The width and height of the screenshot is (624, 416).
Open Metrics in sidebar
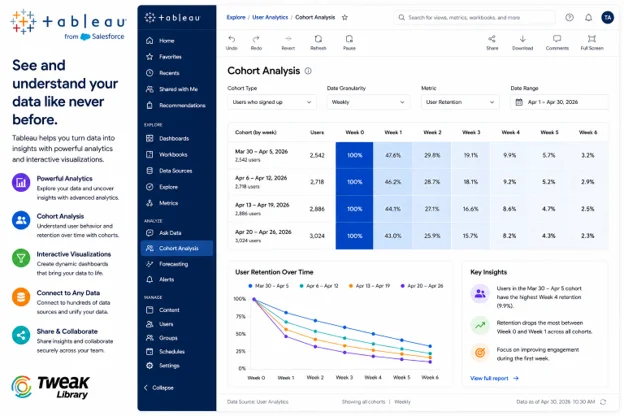click(177, 203)
